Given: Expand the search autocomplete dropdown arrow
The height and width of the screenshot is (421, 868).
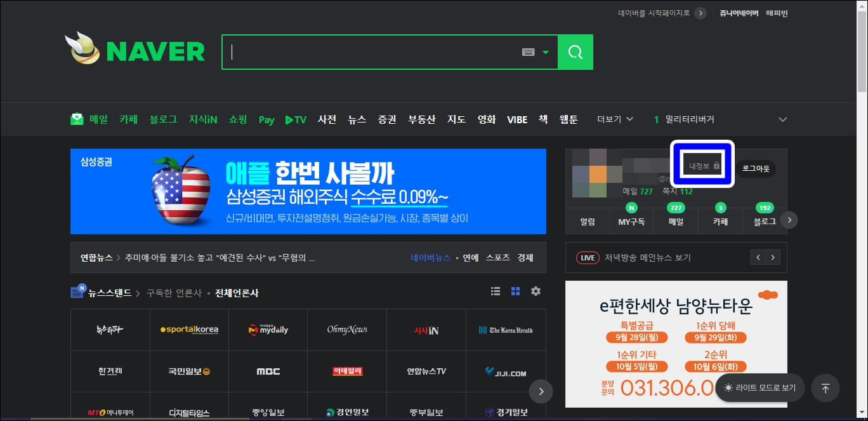Looking at the screenshot, I should pyautogui.click(x=546, y=52).
